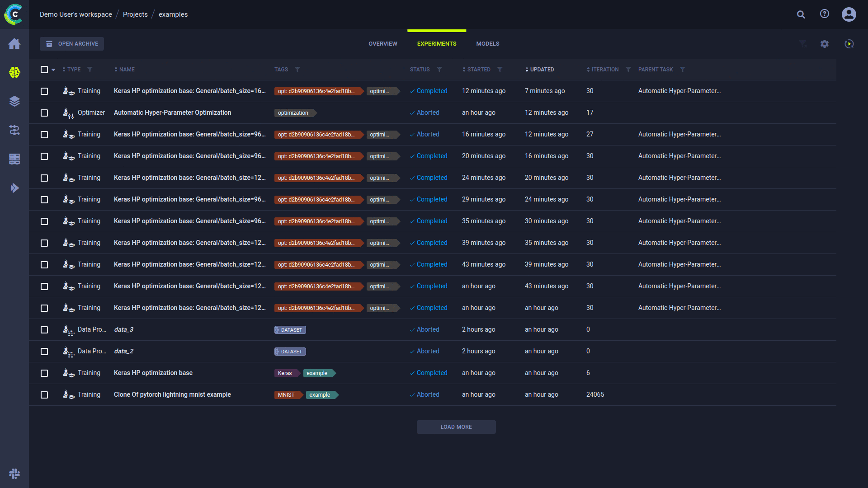
Task: Switch to the OVERVIEW tab
Action: point(382,43)
